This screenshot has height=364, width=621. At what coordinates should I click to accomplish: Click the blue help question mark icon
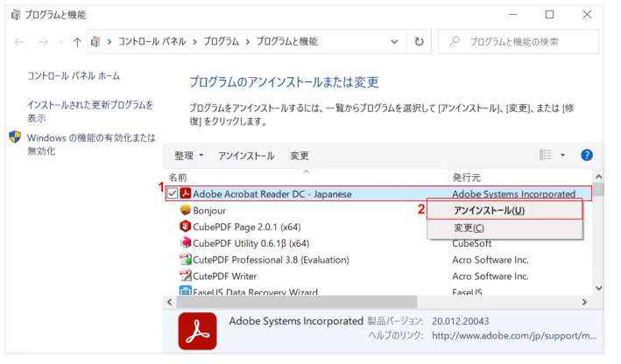click(587, 155)
